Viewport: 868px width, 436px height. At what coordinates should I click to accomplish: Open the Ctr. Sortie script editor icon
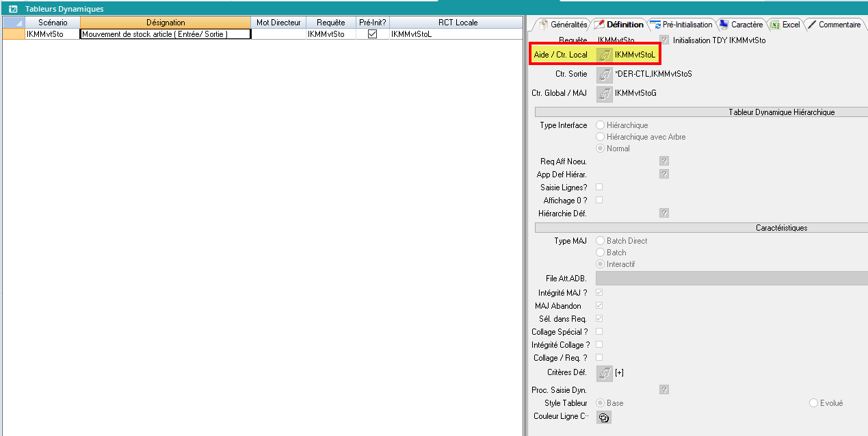(x=604, y=74)
